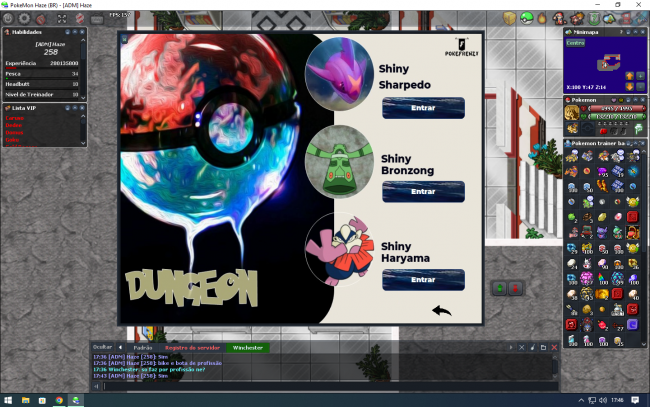
Task: Click the clear chat broom icon
Action: (x=533, y=347)
